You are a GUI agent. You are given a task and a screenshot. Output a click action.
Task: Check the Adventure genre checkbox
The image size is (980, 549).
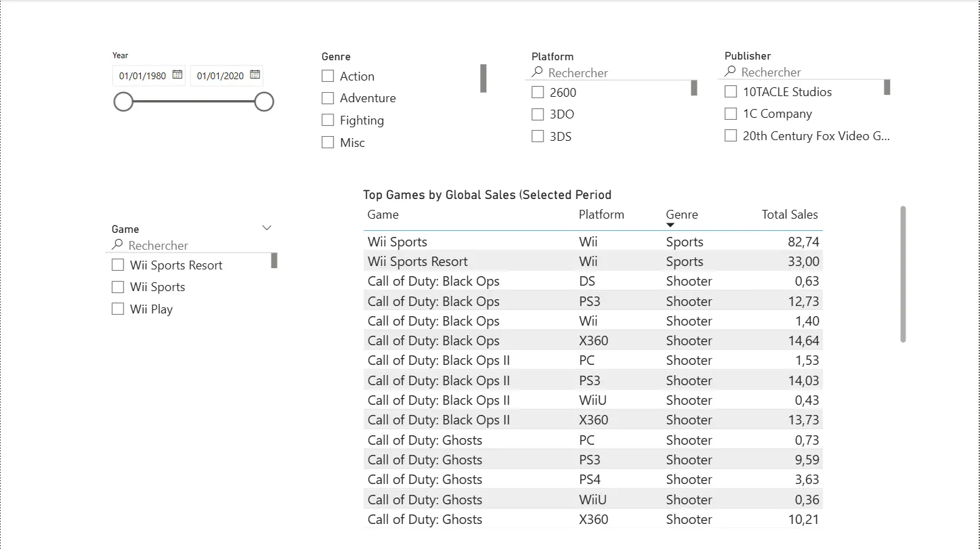point(328,98)
